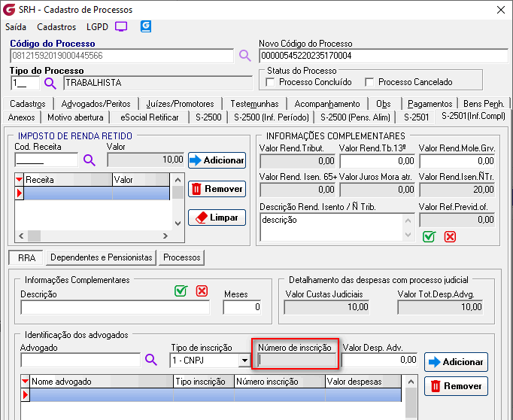
Task: Open the Advogado lookup magnifier
Action: [150, 360]
